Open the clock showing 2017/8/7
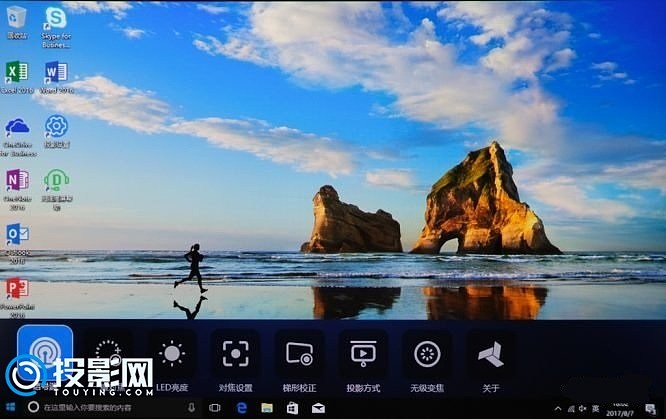666x419 pixels. [620, 409]
